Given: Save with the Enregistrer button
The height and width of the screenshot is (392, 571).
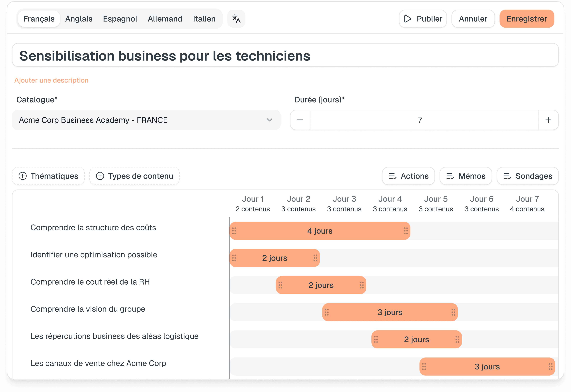Looking at the screenshot, I should (x=527, y=19).
